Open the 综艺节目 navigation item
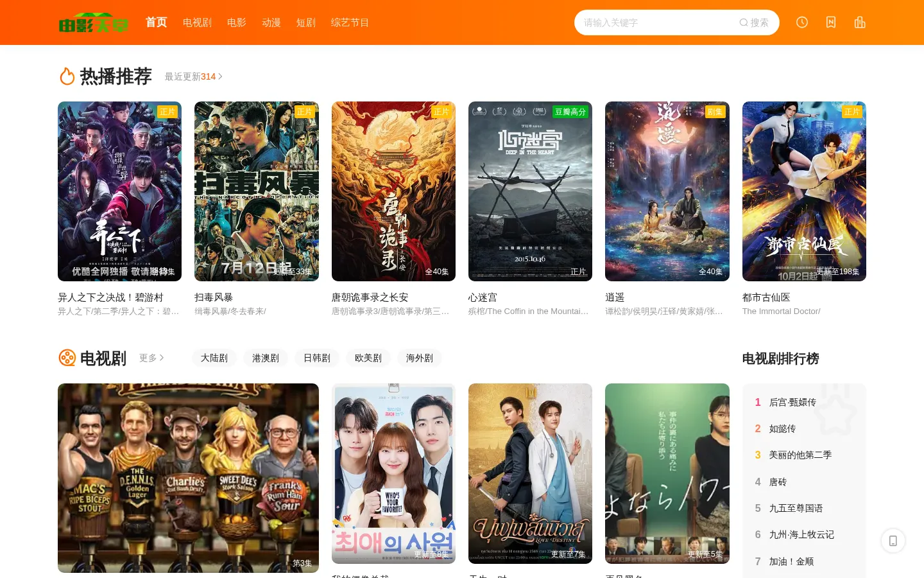924x578 pixels. click(350, 22)
